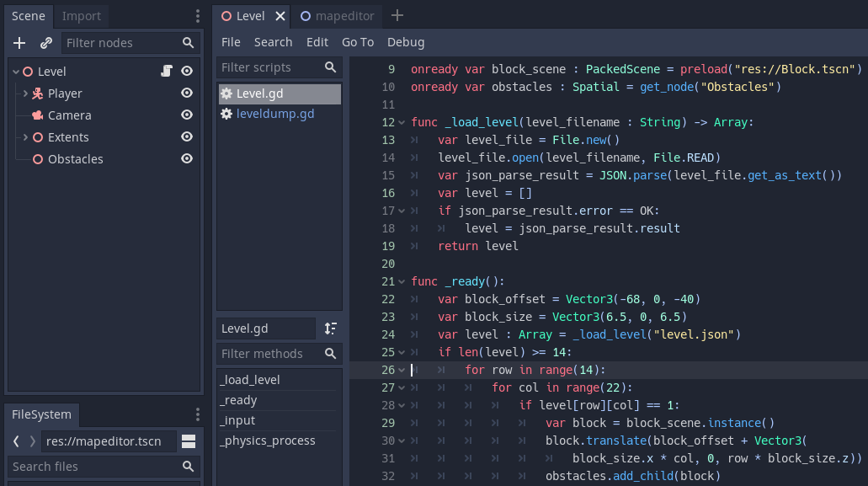Screen dimensions: 868x486
Task: Toggle visibility of the Camera node
Action: click(x=187, y=115)
